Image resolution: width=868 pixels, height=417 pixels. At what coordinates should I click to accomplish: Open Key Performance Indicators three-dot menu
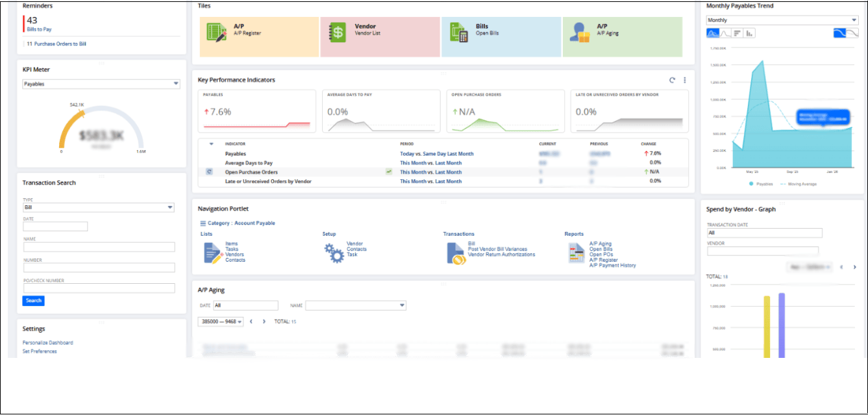pyautogui.click(x=685, y=81)
